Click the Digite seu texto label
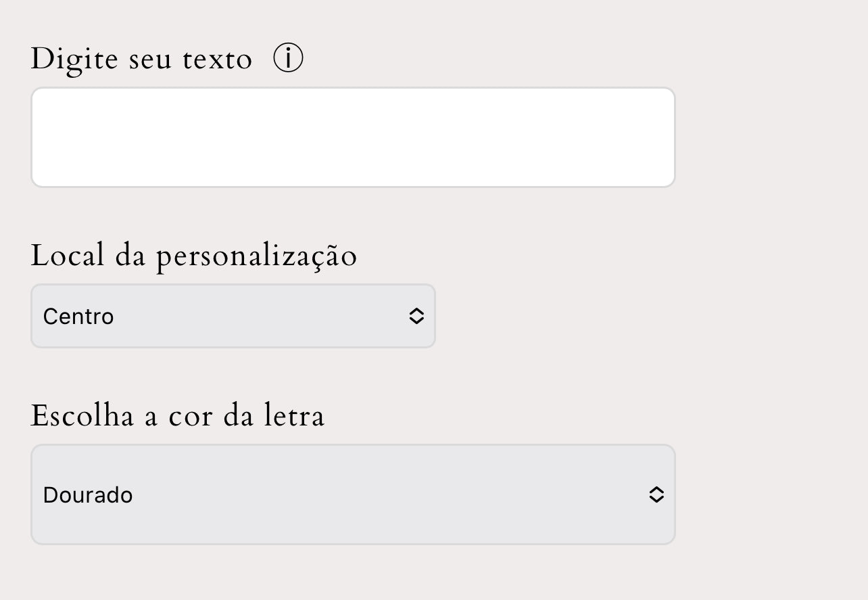This screenshot has width=868, height=600. 141,59
